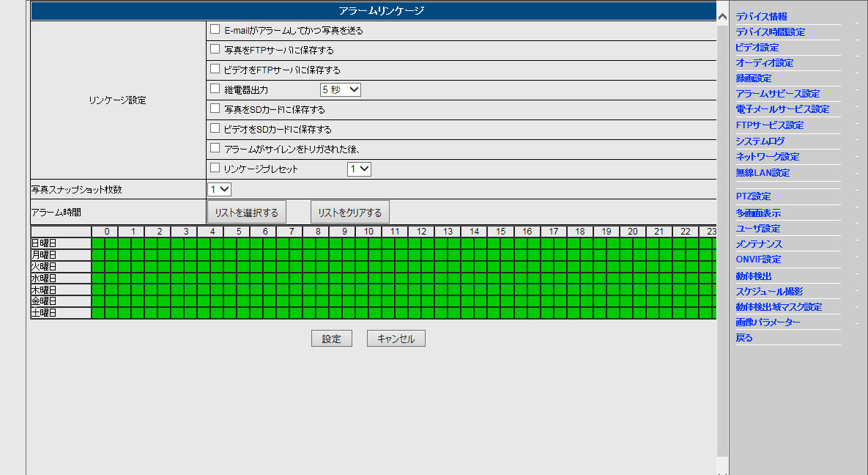The image size is (868, 475).
Task: Enable E-mail alarm with photo checkbox
Action: click(x=215, y=29)
